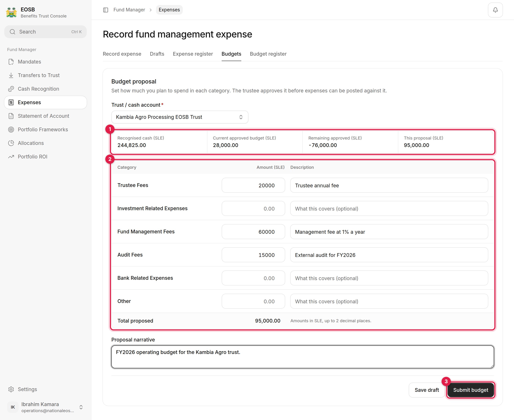Open notifications bell

tap(495, 10)
